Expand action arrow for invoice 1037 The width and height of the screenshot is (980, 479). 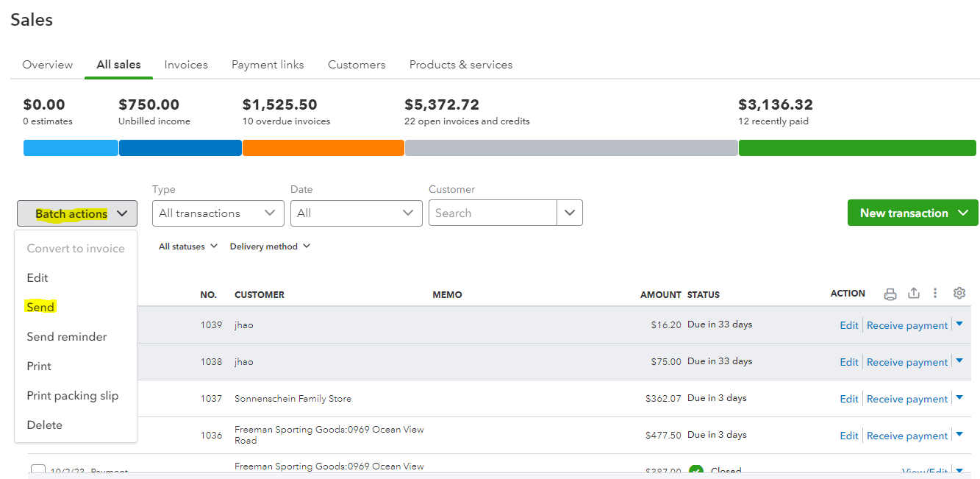[959, 398]
